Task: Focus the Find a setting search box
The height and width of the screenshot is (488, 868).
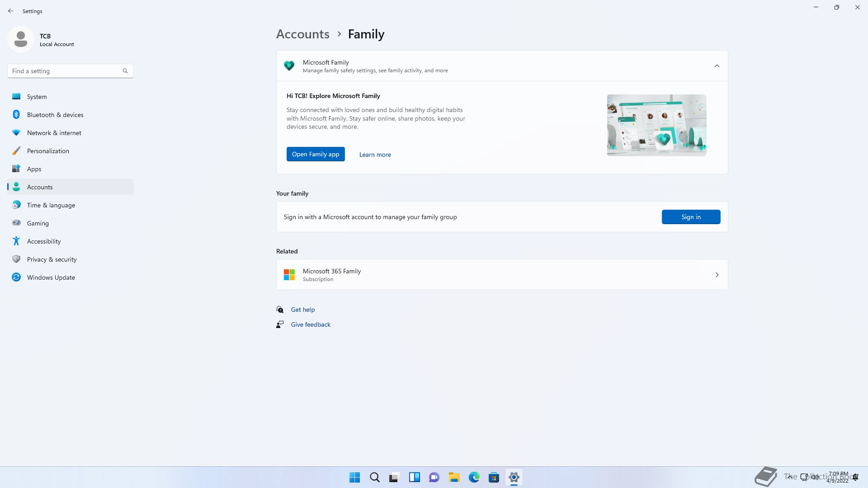Action: (71, 71)
